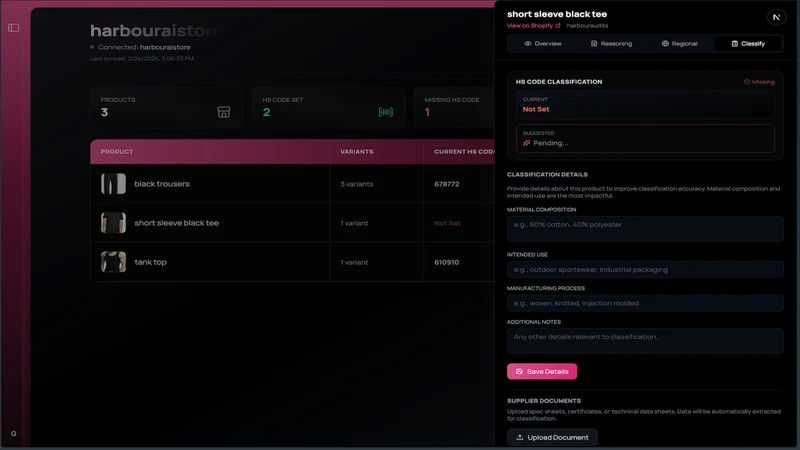Click the store icon in Products card
Screen dimensions: 800x450
pyautogui.click(x=223, y=112)
